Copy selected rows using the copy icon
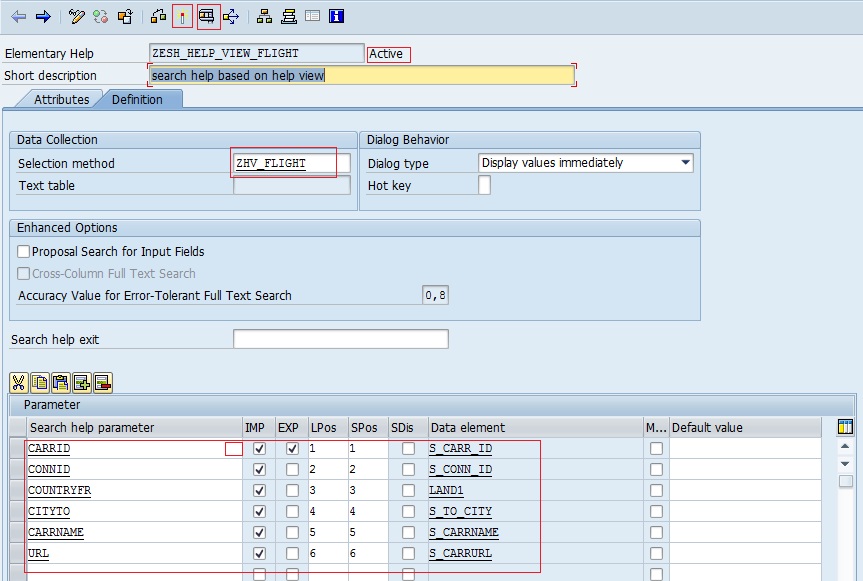The height and width of the screenshot is (581, 863). click(x=40, y=383)
